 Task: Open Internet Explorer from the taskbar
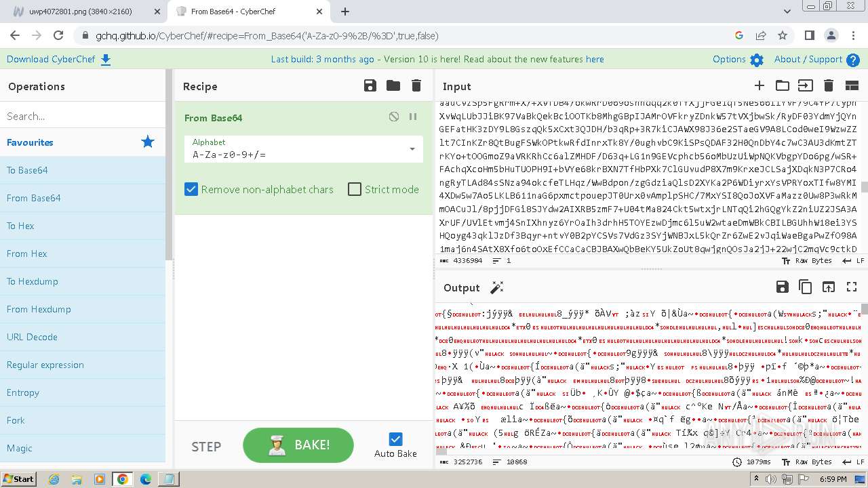pyautogui.click(x=54, y=479)
